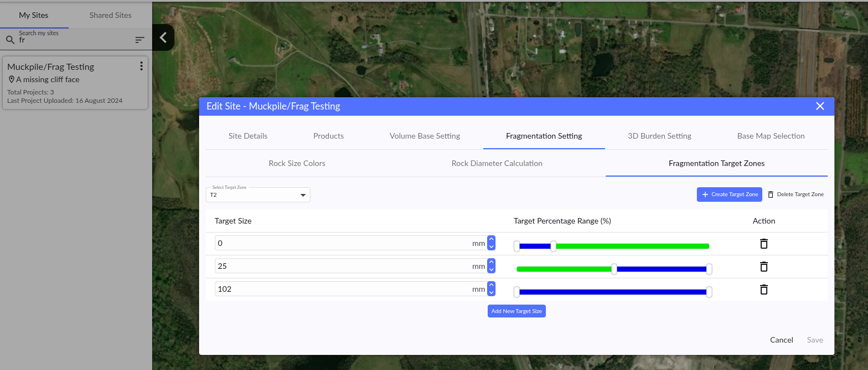Go to Rock Diameter Calculation tab
868x370 pixels.
pyautogui.click(x=497, y=163)
